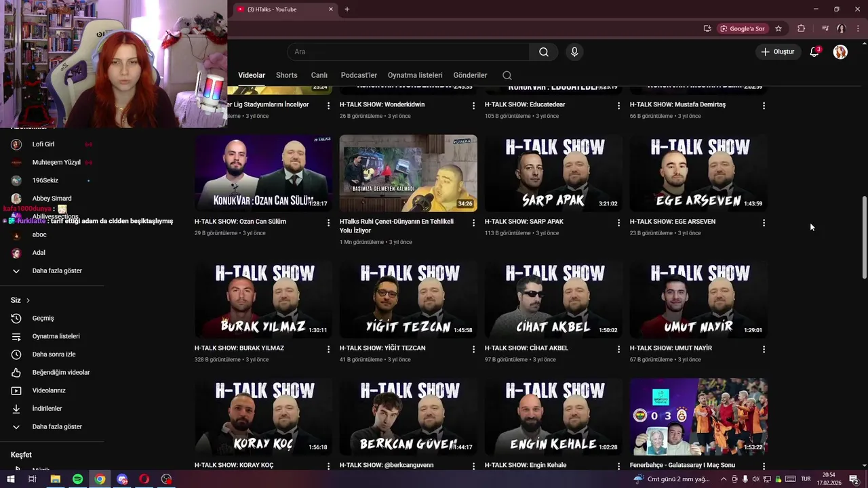Open Chrome extensions puzzle icon
This screenshot has height=488, width=868.
(801, 28)
